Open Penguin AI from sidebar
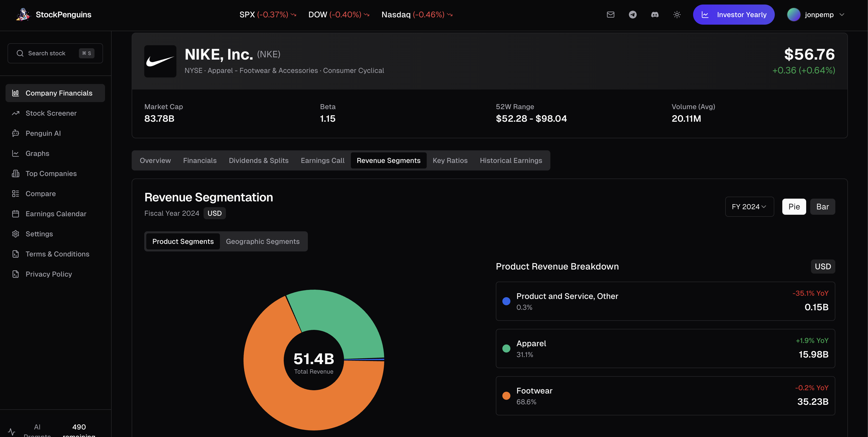 pos(43,133)
